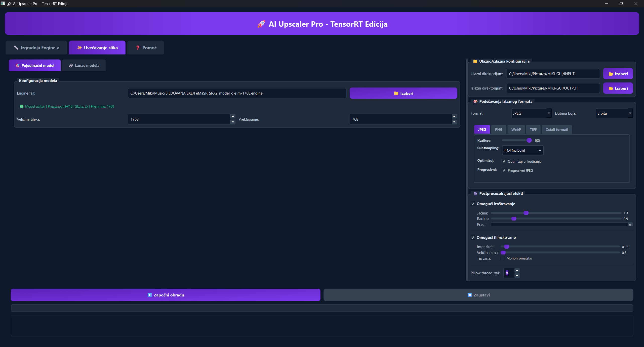Click Izaberi button for Engine fajl

(403, 93)
